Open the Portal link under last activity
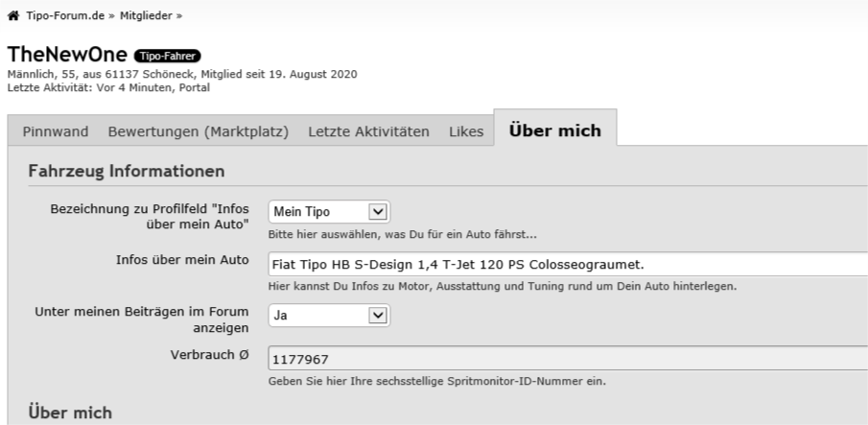 194,87
